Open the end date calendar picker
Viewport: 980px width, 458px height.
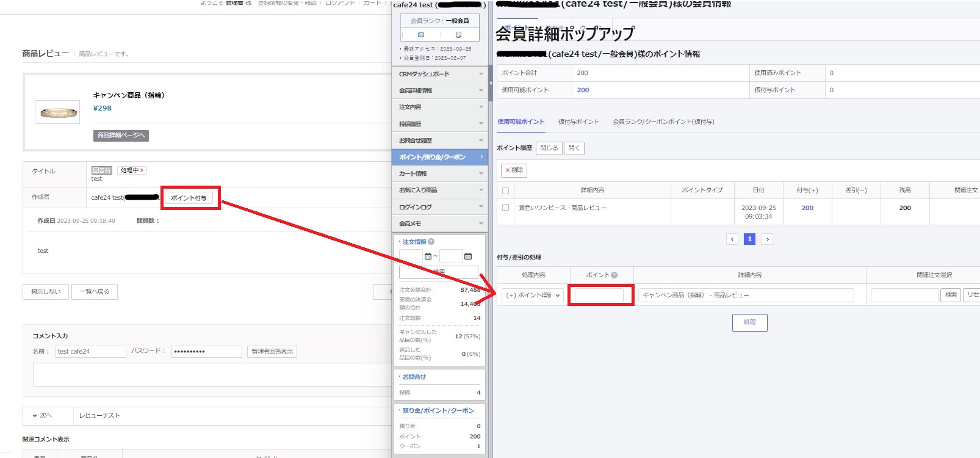(468, 256)
